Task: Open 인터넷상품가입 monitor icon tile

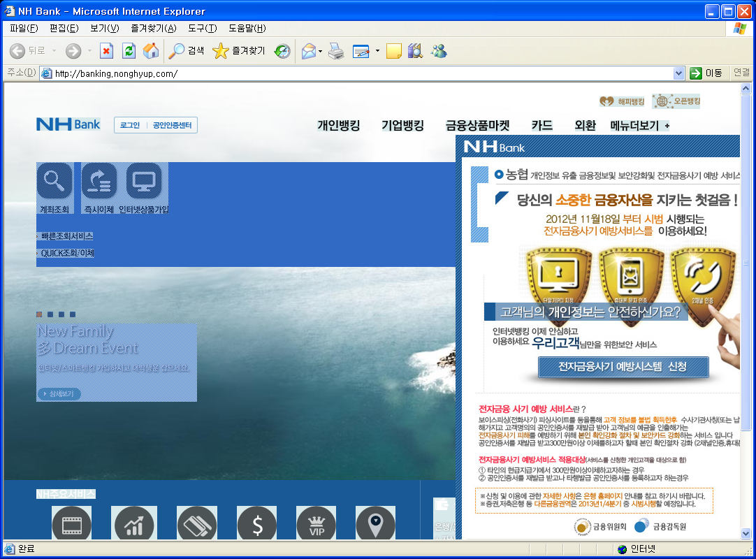Action: [x=144, y=188]
